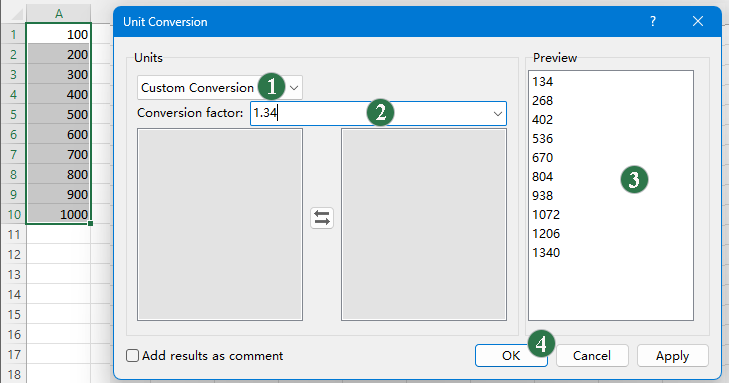
Task: Click preview value 670
Action: (543, 158)
